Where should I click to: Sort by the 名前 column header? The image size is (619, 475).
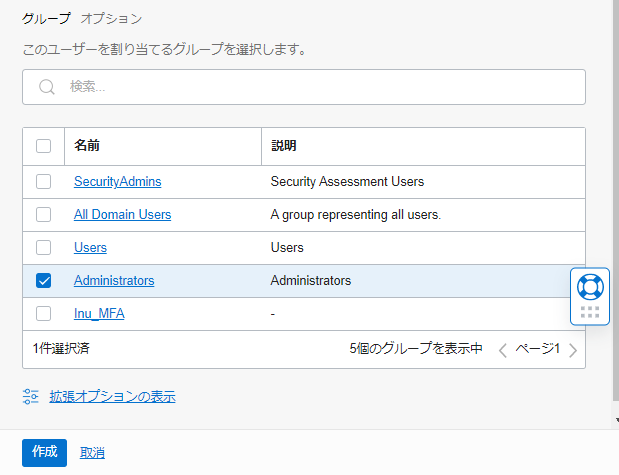87,146
